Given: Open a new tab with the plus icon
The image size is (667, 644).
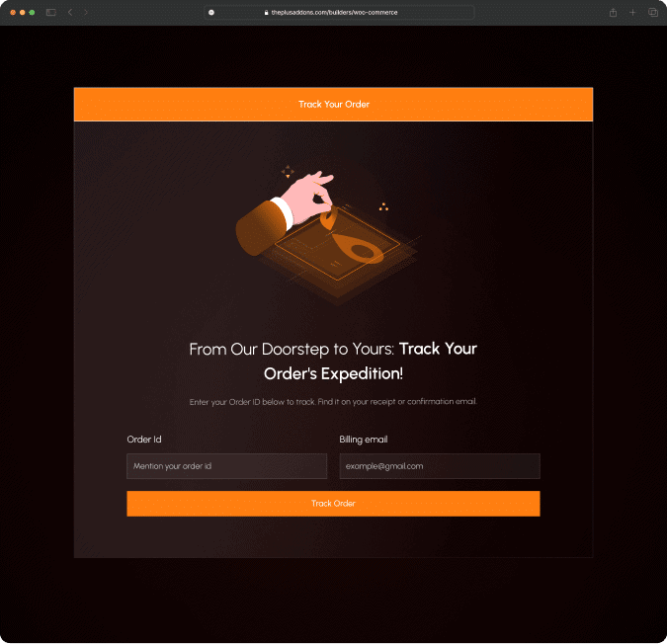Looking at the screenshot, I should 633,12.
